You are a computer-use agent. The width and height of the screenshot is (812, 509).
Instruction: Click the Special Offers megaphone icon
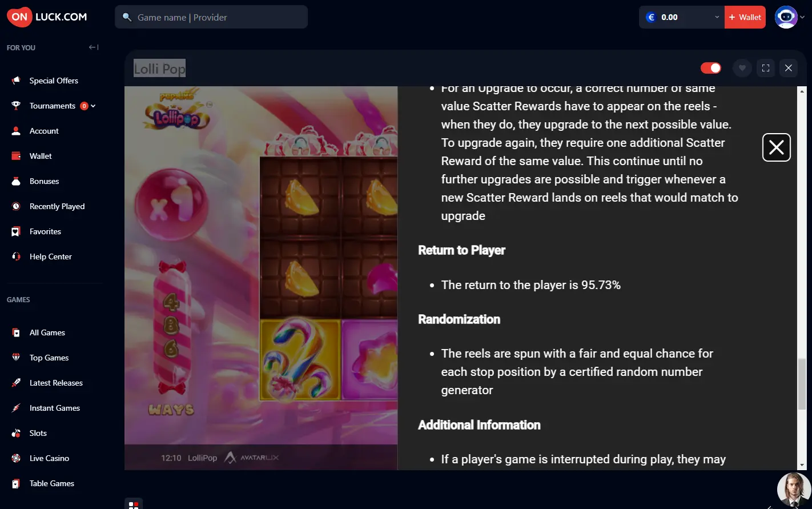[x=16, y=81]
